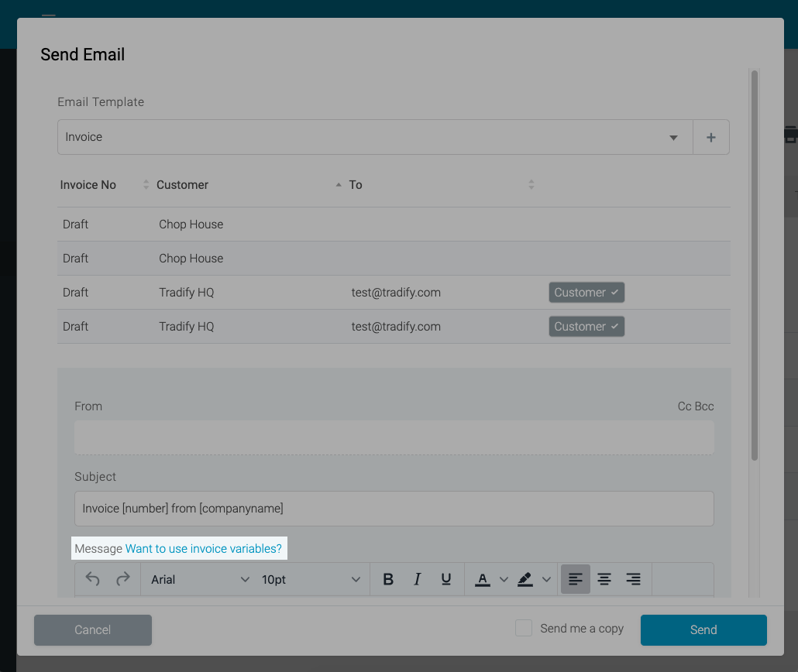Click the dialog's vertical scrollbar
The image size is (798, 672).
coord(755,266)
